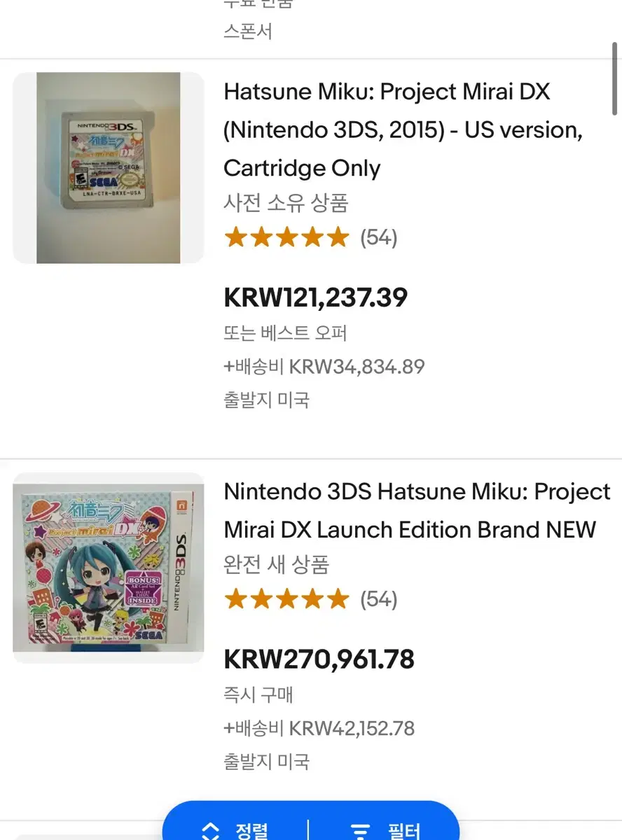This screenshot has width=622, height=840.
Task: Click the star rating of the cartridge listing
Action: (x=286, y=238)
